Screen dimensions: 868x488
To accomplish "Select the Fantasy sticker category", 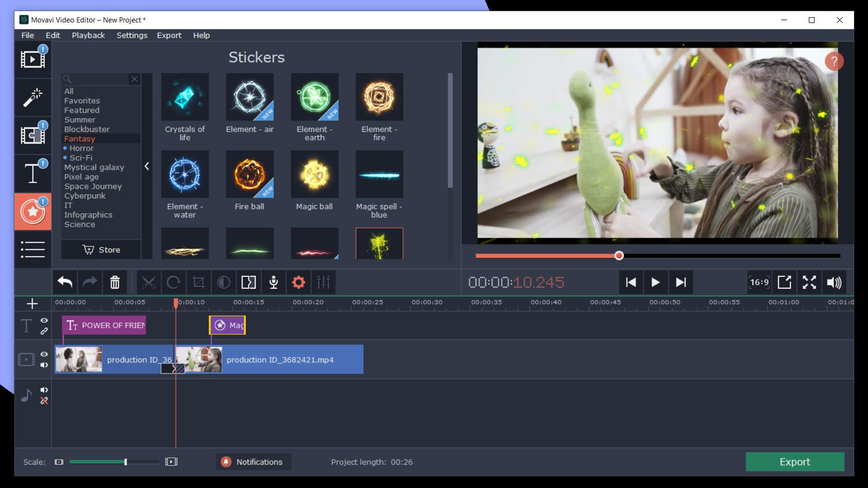I will 80,139.
